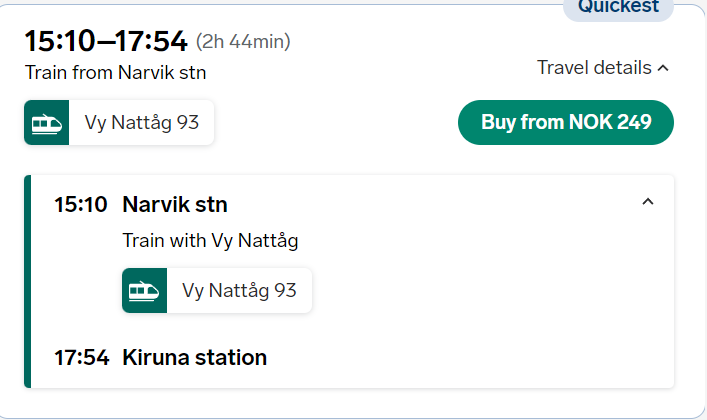Click the train icon below Train with Vy Nattåg
707x420 pixels.
[144, 291]
